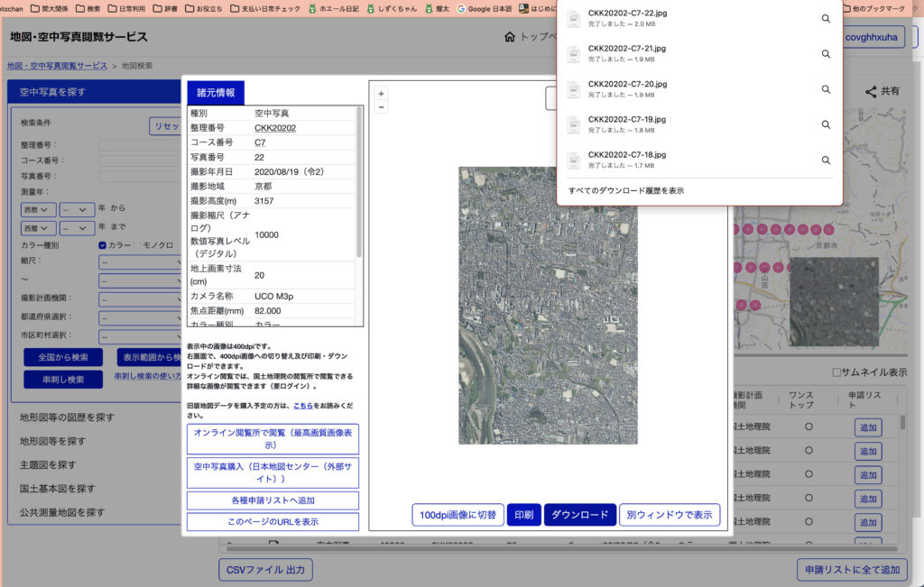
Task: Open すべてのダウンロード履歴を表示 menu entry
Action: [x=626, y=191]
